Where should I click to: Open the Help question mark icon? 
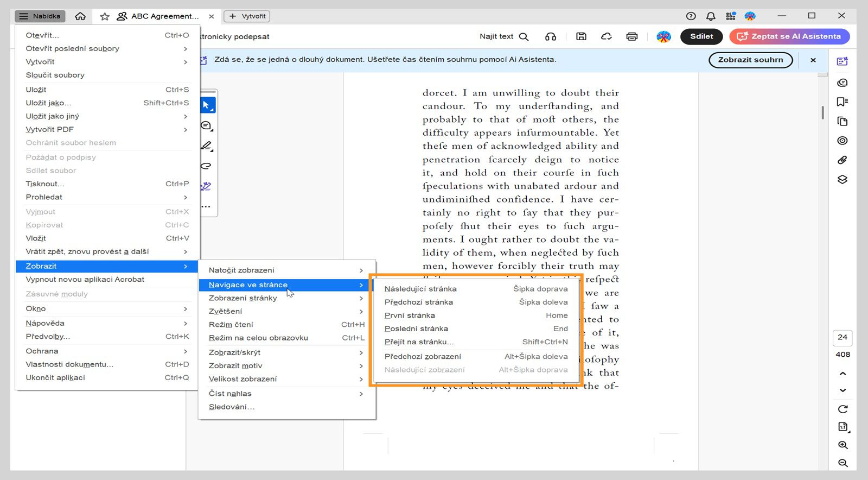click(x=691, y=16)
